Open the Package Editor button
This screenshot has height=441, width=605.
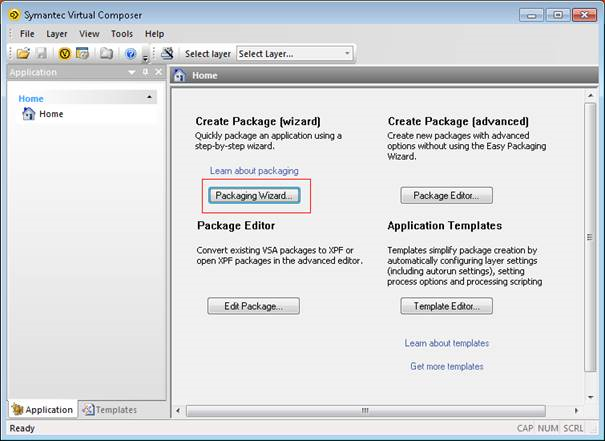446,196
